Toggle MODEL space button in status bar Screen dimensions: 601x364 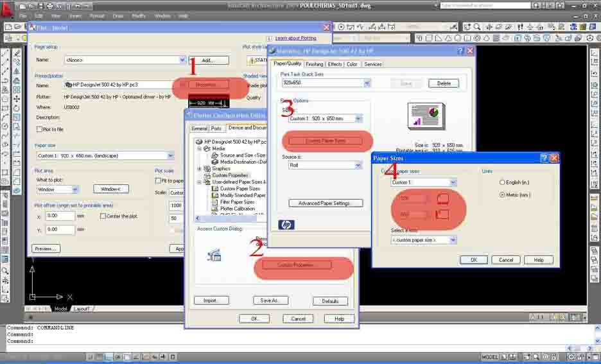pyautogui.click(x=490, y=357)
